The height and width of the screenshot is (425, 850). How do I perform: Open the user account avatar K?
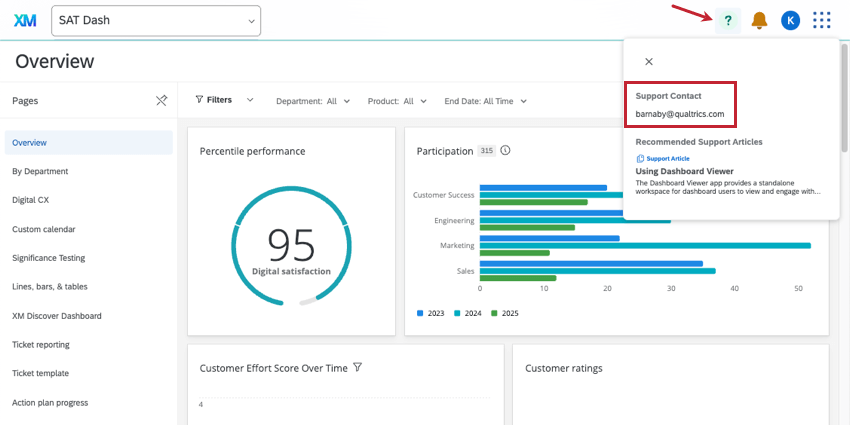790,20
